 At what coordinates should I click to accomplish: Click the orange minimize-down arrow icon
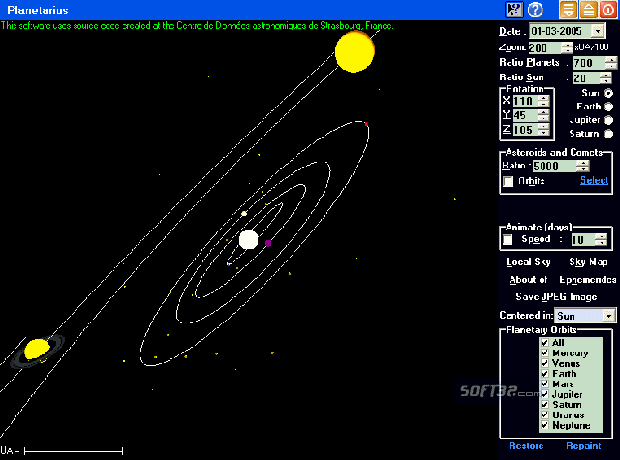(x=568, y=9)
